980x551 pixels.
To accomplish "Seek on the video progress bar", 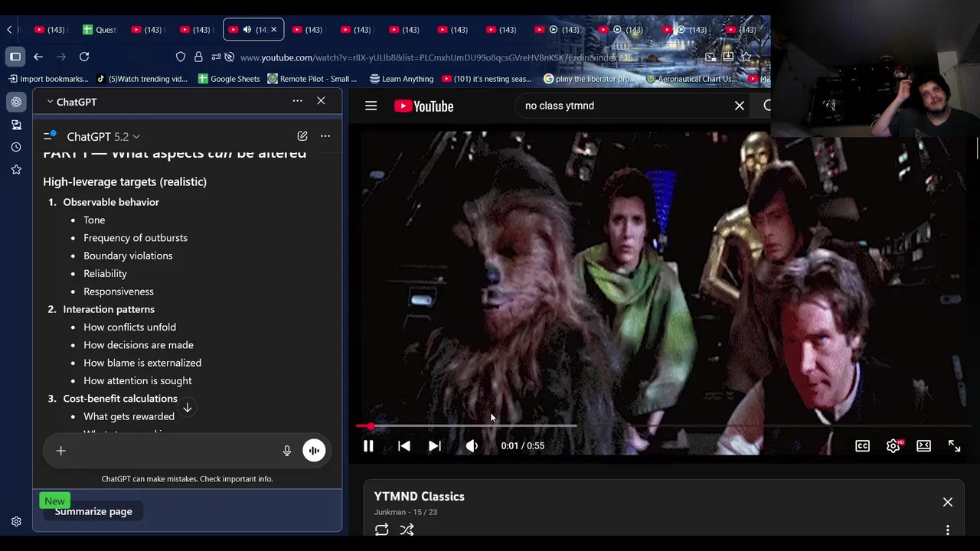I will (663, 425).
